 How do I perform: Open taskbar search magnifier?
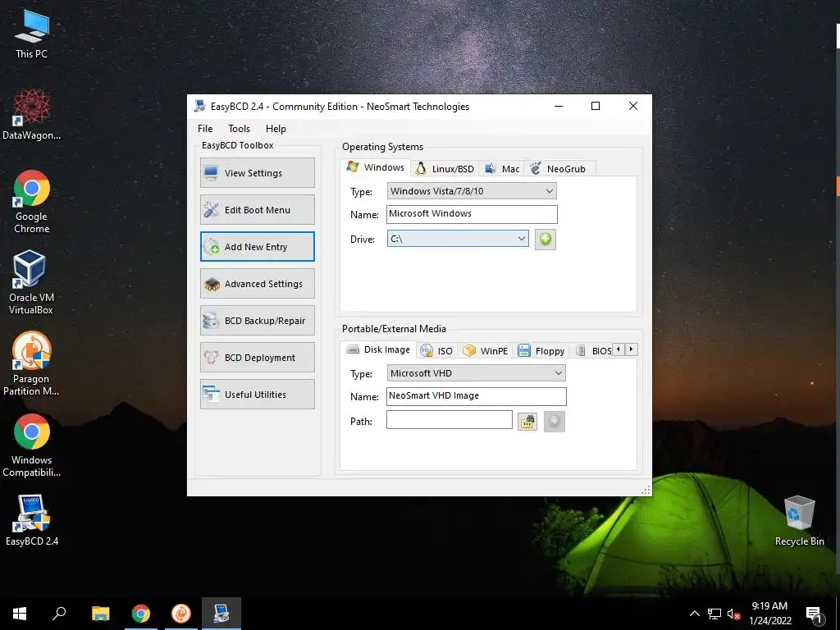click(59, 614)
